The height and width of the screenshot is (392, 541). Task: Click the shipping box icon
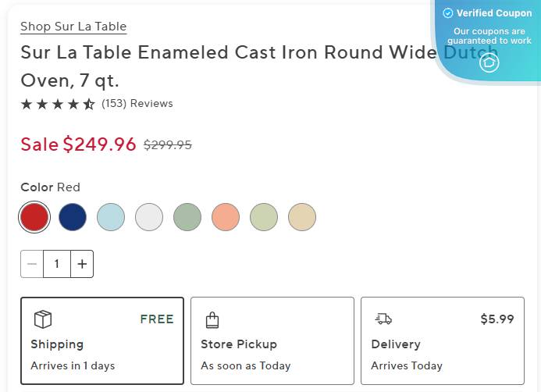(x=43, y=319)
